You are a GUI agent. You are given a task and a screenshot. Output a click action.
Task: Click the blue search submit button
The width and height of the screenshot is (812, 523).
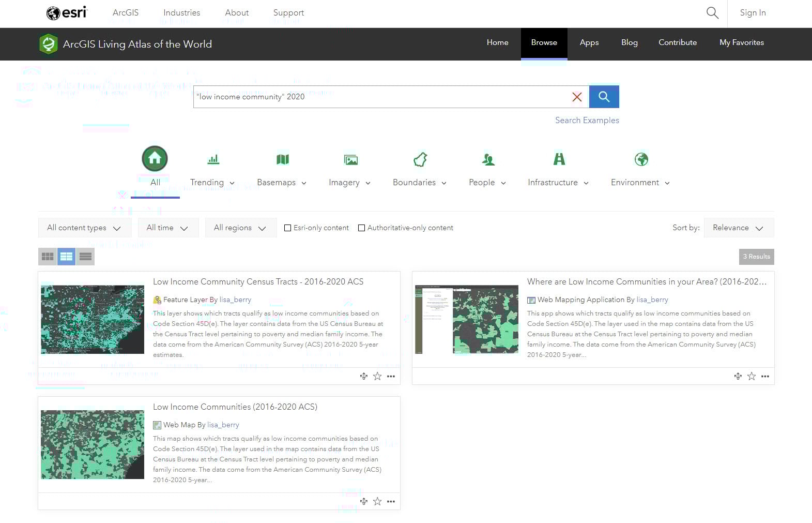pyautogui.click(x=604, y=97)
